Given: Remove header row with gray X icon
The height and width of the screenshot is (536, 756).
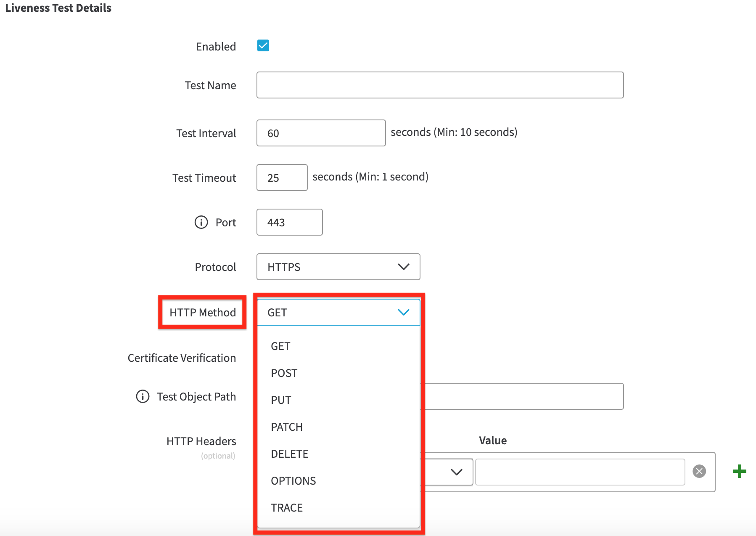Looking at the screenshot, I should (699, 471).
